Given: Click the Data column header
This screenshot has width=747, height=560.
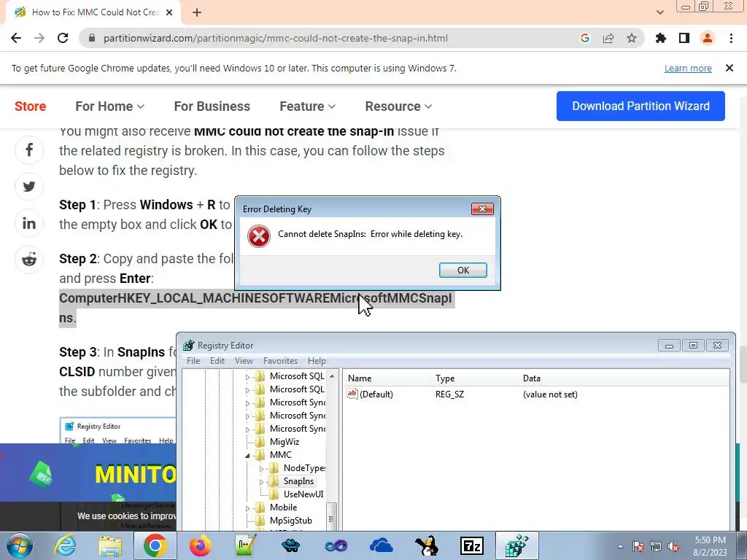Looking at the screenshot, I should (623, 378).
